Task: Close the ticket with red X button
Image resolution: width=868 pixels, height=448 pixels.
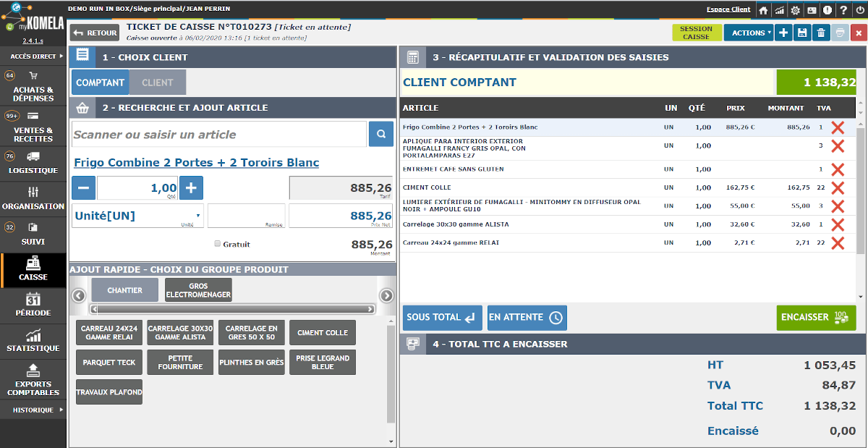Action: [858, 33]
